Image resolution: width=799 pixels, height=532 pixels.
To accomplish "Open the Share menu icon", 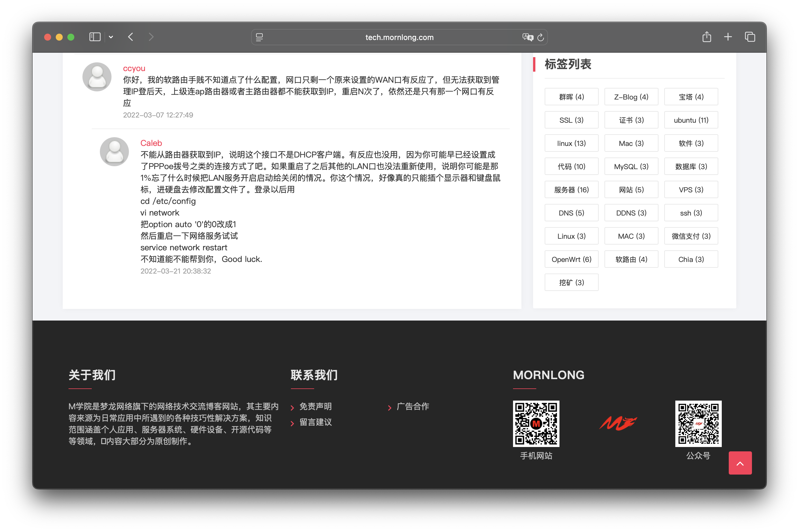I will [x=707, y=37].
